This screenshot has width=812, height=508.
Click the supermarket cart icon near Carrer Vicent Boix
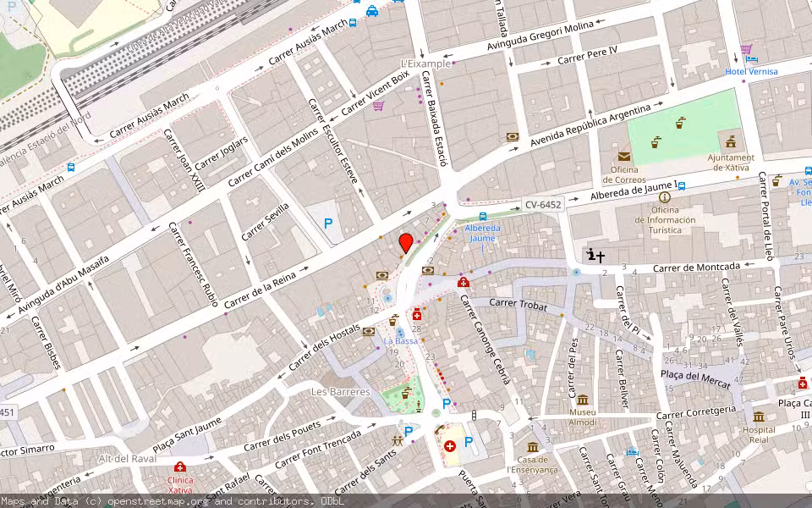[378, 105]
